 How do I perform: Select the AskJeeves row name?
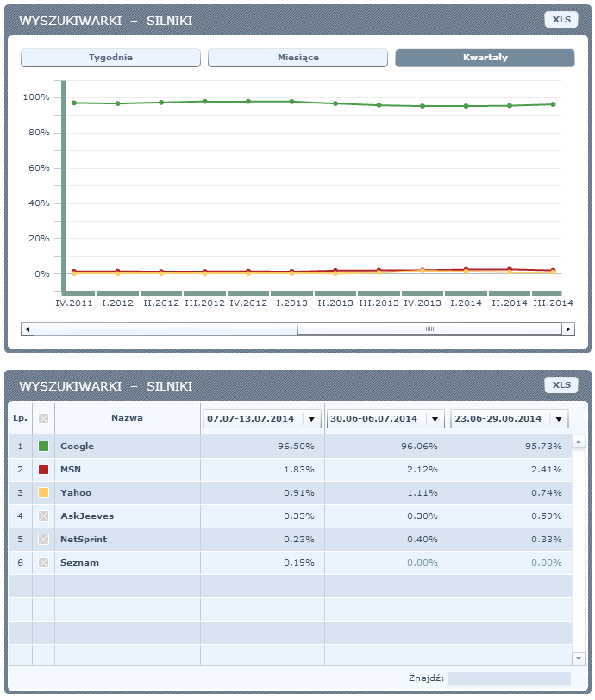[x=87, y=516]
